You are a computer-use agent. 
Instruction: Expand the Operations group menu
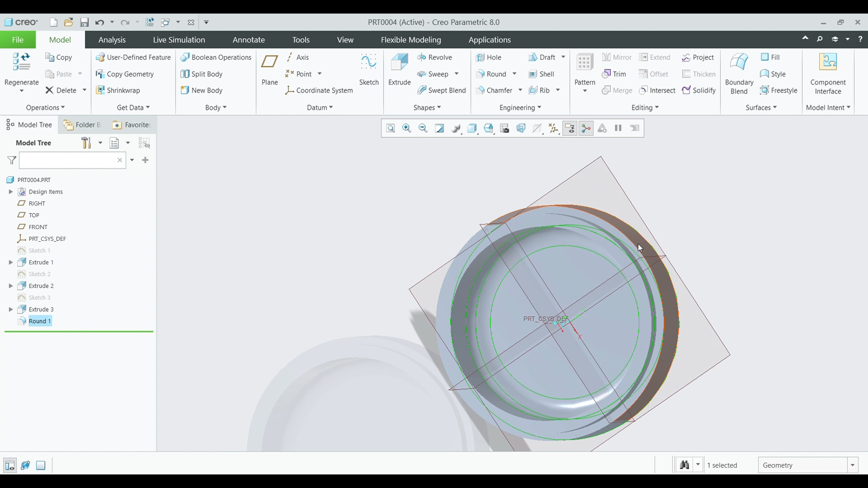pos(45,108)
